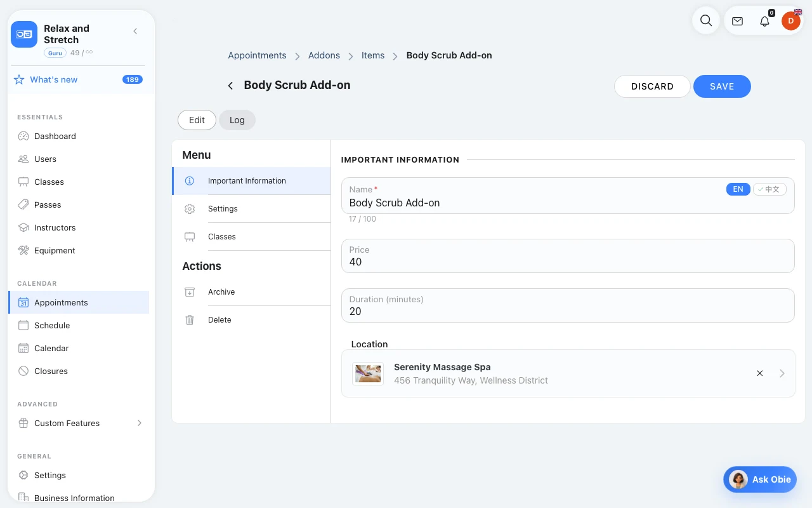The width and height of the screenshot is (812, 508).
Task: Click the Instructors graduation cap icon
Action: pos(23,227)
